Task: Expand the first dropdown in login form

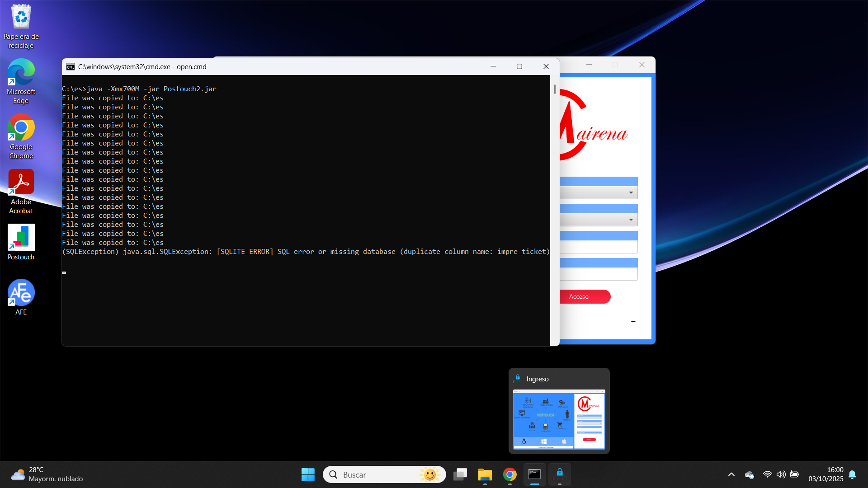Action: pyautogui.click(x=631, y=193)
